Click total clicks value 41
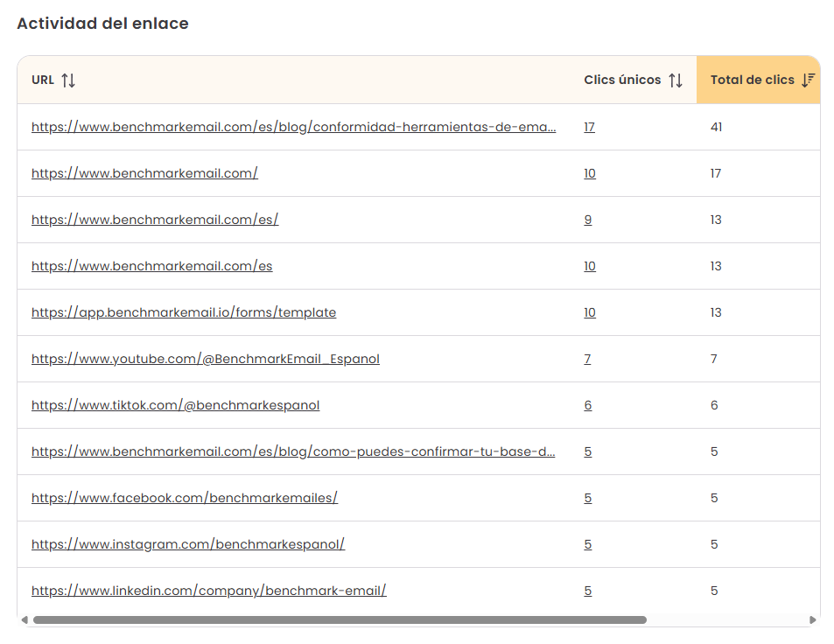This screenshot has width=834, height=644. (717, 127)
